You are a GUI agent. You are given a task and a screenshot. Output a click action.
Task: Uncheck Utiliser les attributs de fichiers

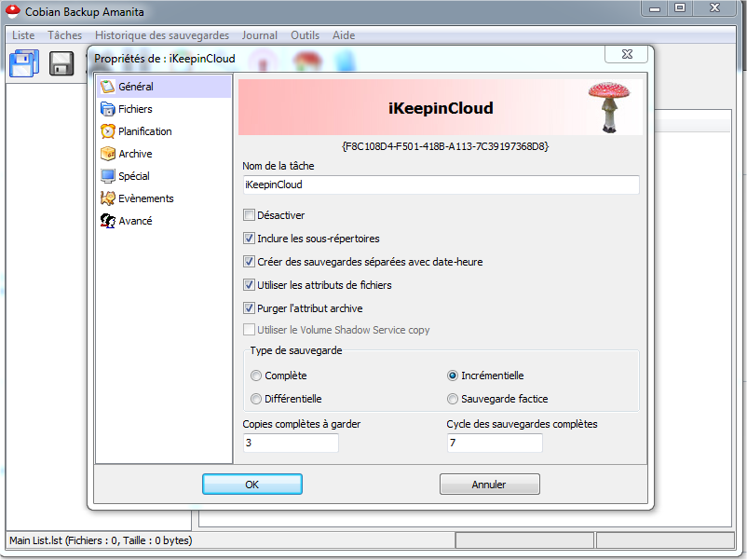tap(249, 285)
